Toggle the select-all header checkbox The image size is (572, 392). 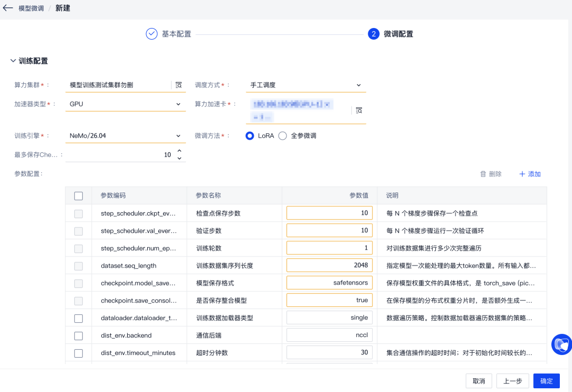[x=78, y=196]
